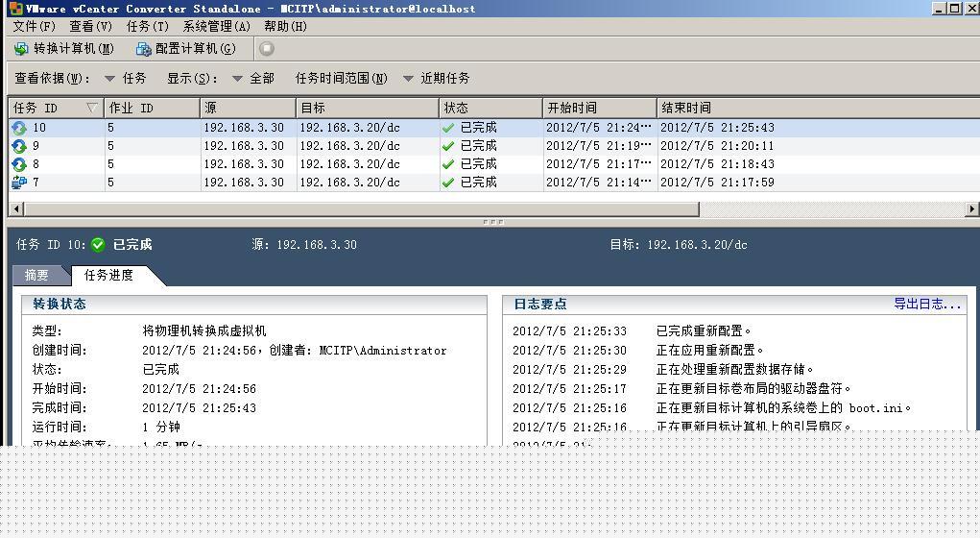Image resolution: width=980 pixels, height=538 pixels.
Task: Click the task list horizontal scrollbar thumb
Action: (361, 208)
